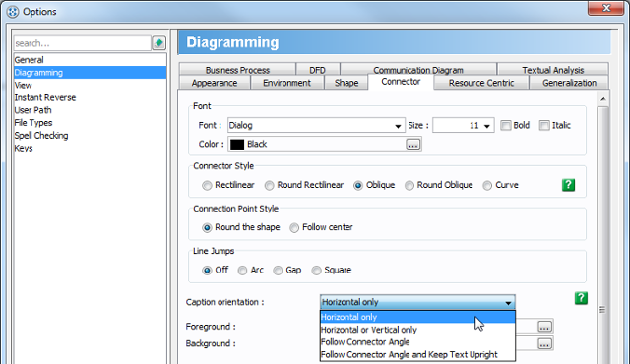Switch to Appearance tab

point(215,83)
